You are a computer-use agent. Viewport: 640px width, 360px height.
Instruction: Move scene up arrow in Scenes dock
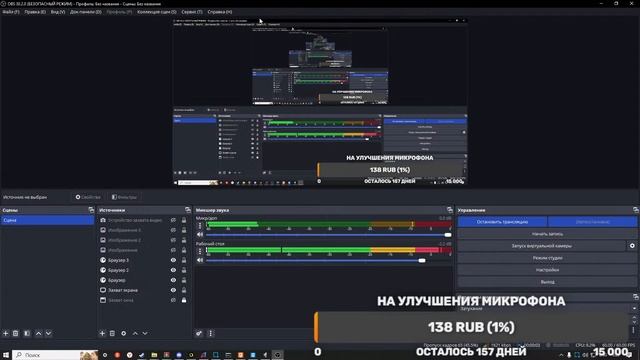[x=38, y=333]
